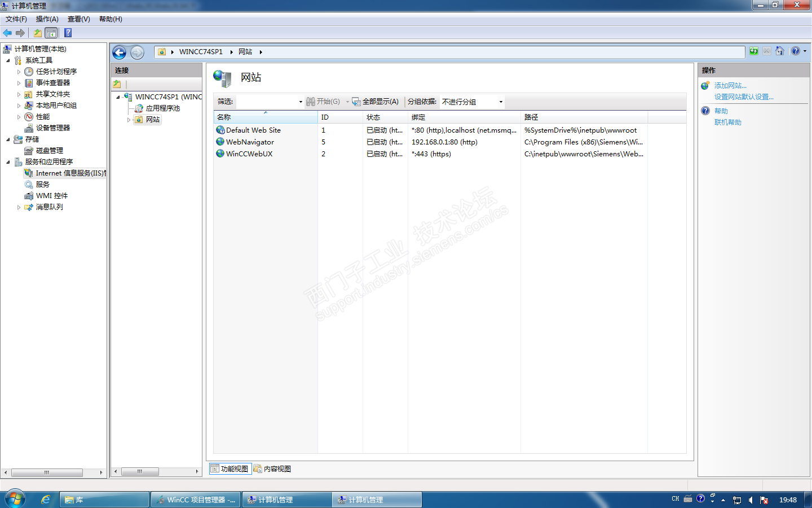Viewport: 812px width, 508px height.
Task: Select 磁盘管理 in the tree
Action: click(50, 151)
